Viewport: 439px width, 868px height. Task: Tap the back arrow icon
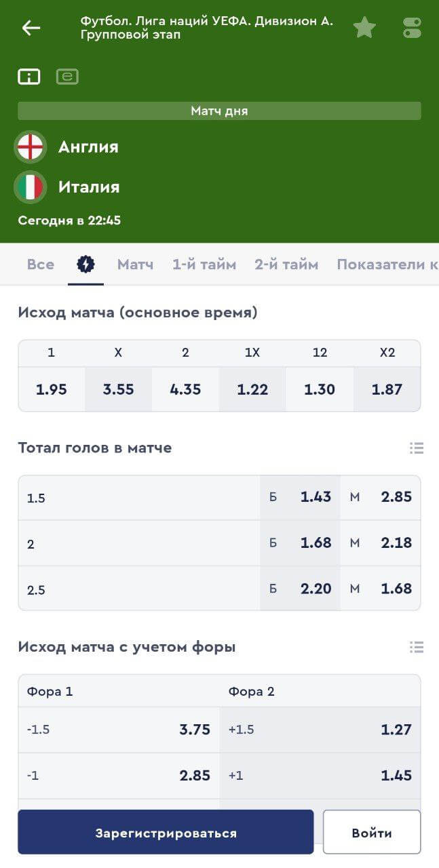[x=31, y=28]
